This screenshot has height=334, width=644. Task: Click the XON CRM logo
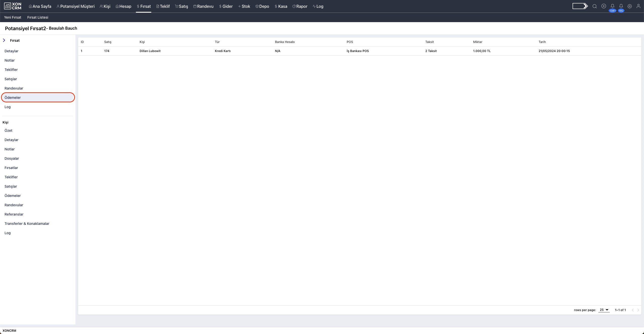(x=13, y=6)
